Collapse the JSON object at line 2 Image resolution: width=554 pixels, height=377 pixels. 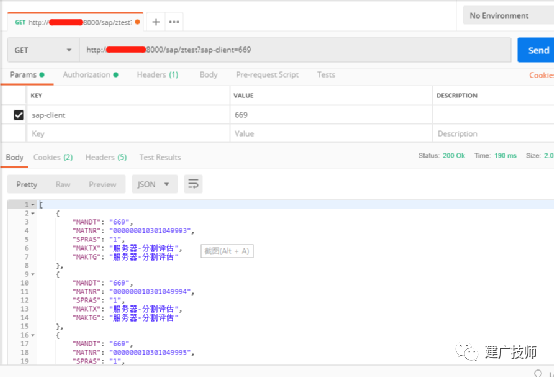coord(33,213)
